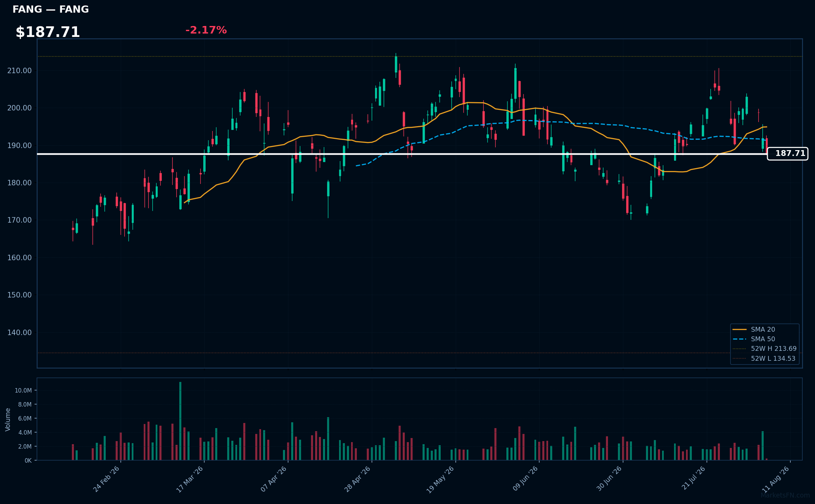The height and width of the screenshot is (504, 815).
Task: Click the 19 May '26 date label
Action: pyautogui.click(x=440, y=479)
